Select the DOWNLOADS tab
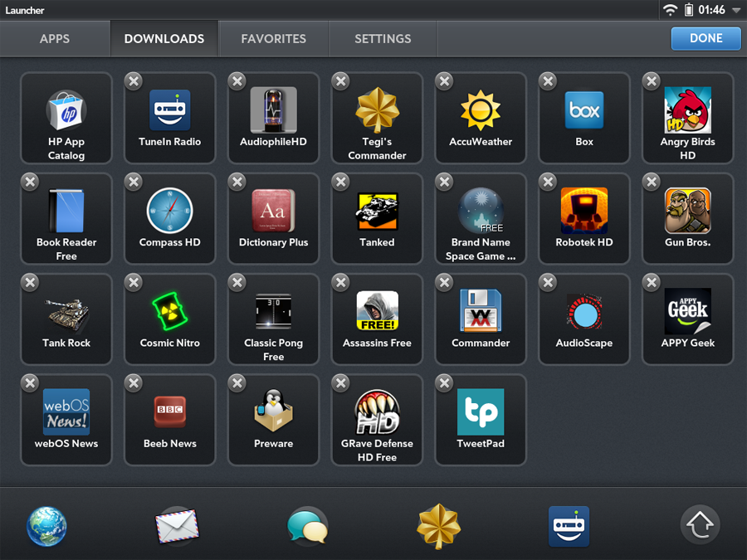 [164, 38]
